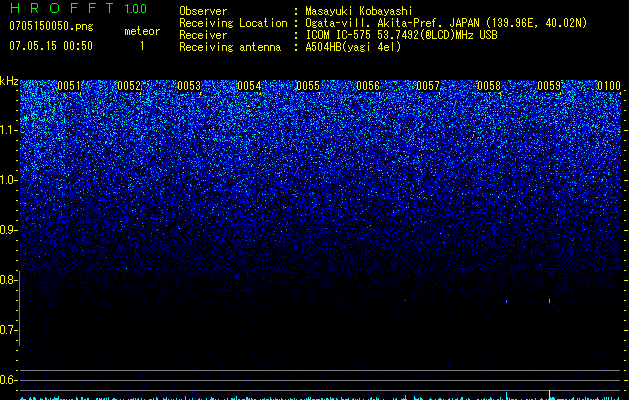The width and height of the screenshot is (629, 400).
Task: Click the 0059 time marker
Action: click(549, 86)
